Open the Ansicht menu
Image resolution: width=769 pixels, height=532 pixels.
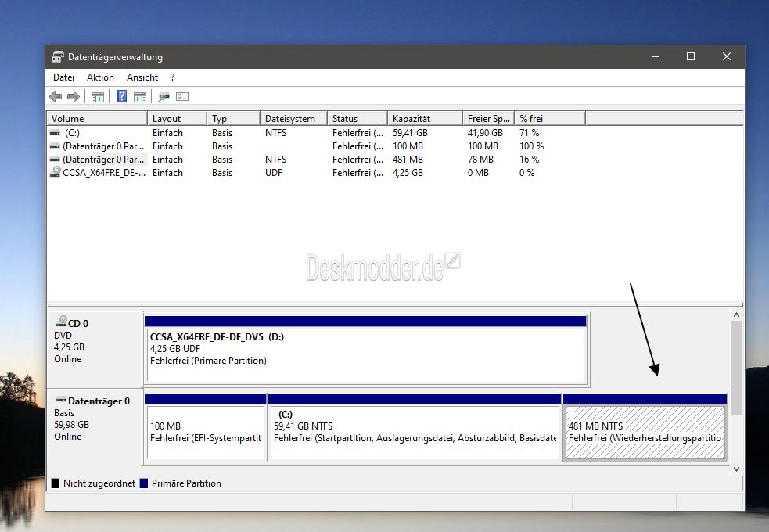click(142, 77)
